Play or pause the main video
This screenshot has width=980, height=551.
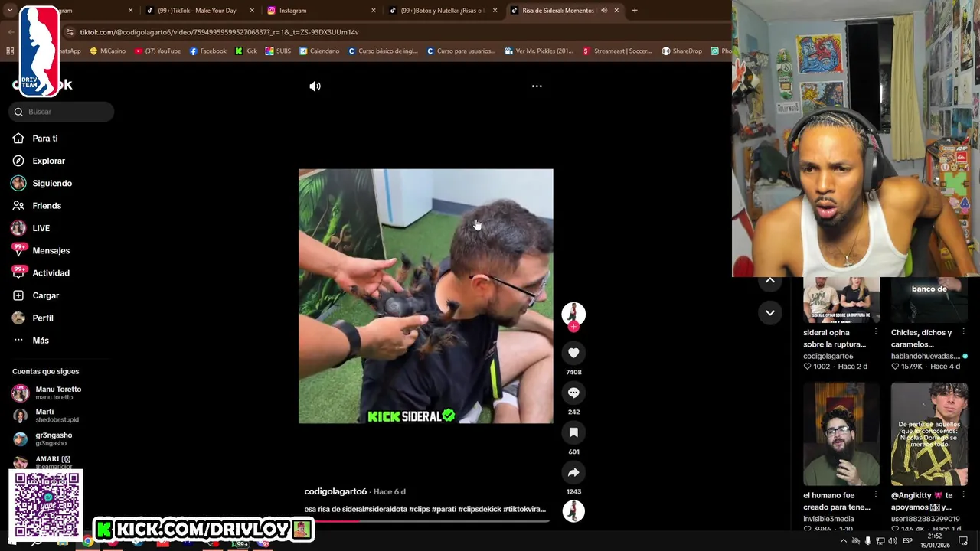pos(426,296)
